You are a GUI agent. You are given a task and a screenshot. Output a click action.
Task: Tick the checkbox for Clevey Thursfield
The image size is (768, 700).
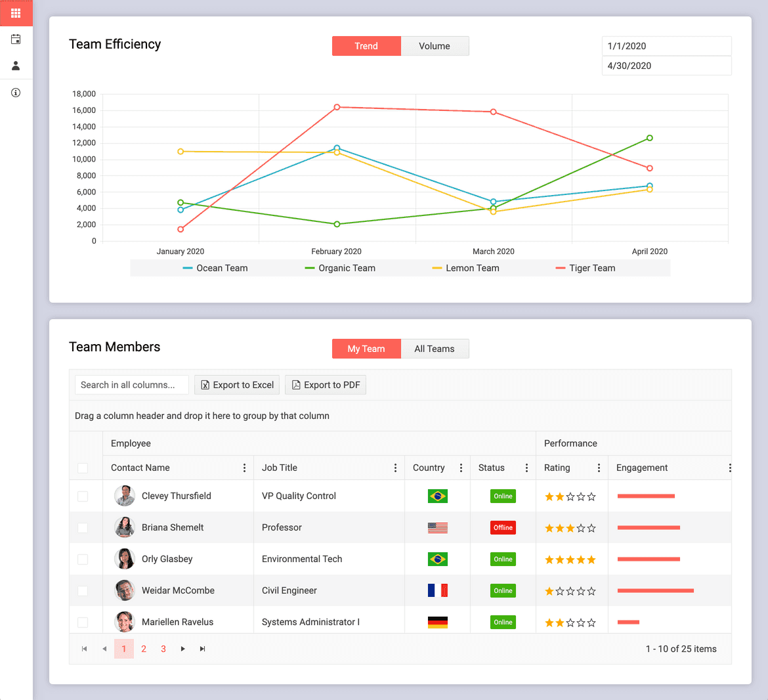tap(83, 496)
